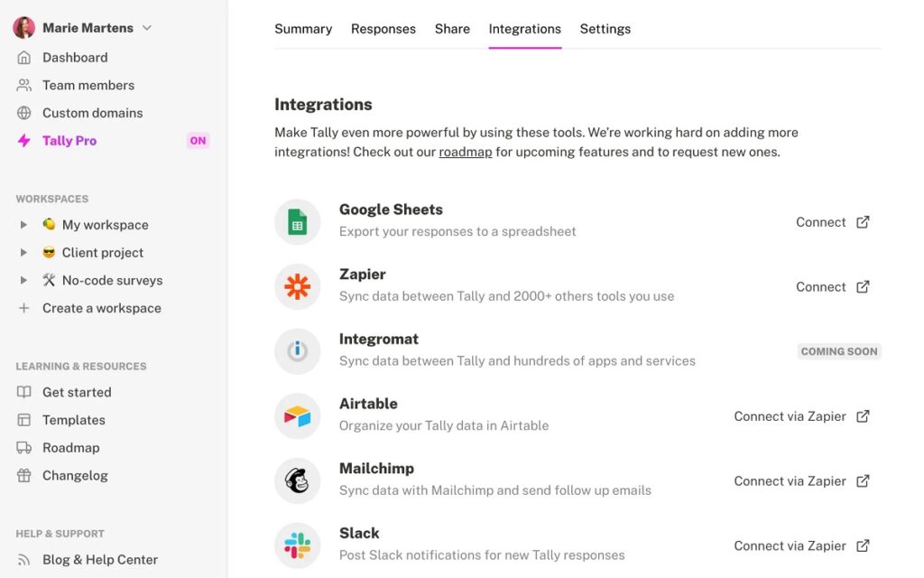Open the roadmap link in the description

pos(466,152)
